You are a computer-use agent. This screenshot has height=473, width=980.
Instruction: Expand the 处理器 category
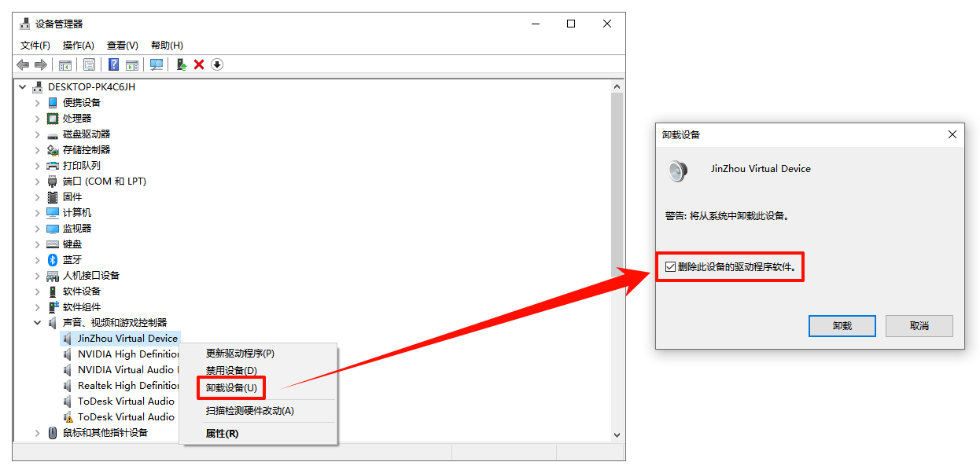pyautogui.click(x=37, y=119)
